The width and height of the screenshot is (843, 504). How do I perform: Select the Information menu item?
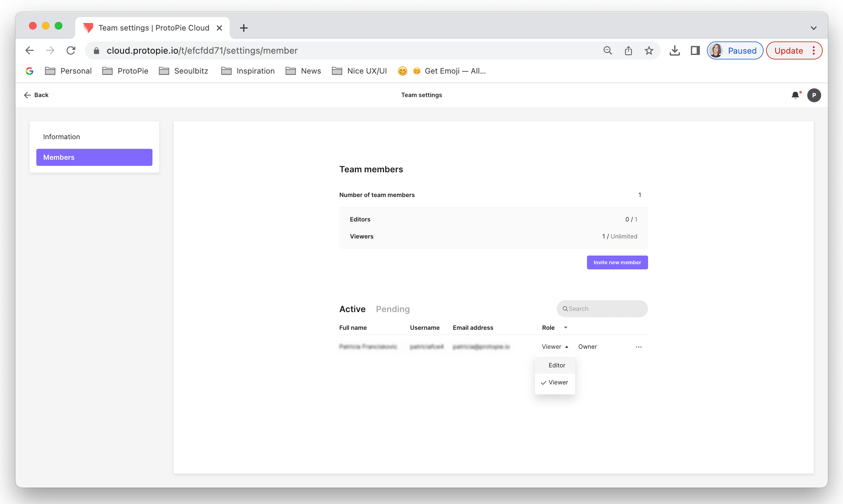(x=61, y=137)
